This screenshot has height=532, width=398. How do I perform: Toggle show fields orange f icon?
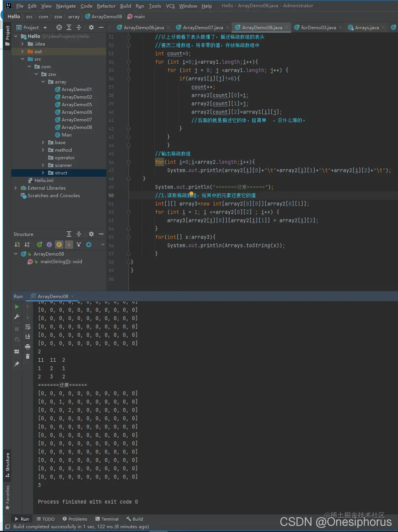coord(59,245)
